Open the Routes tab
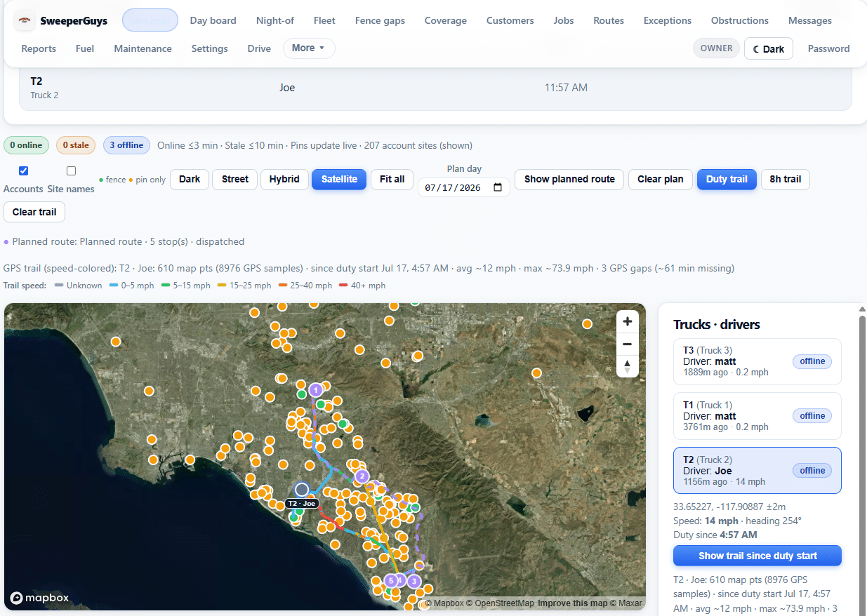 point(609,20)
